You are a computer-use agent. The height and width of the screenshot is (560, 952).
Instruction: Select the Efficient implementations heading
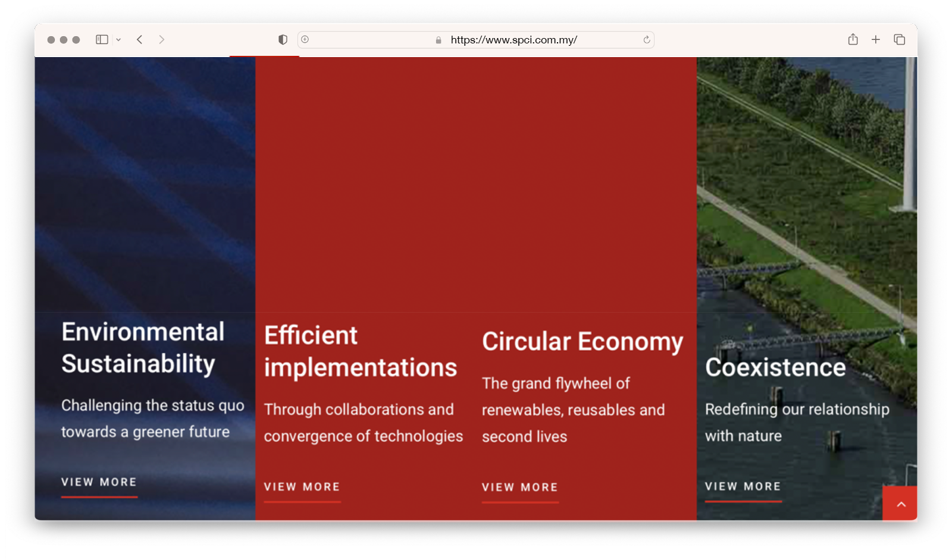[361, 351]
